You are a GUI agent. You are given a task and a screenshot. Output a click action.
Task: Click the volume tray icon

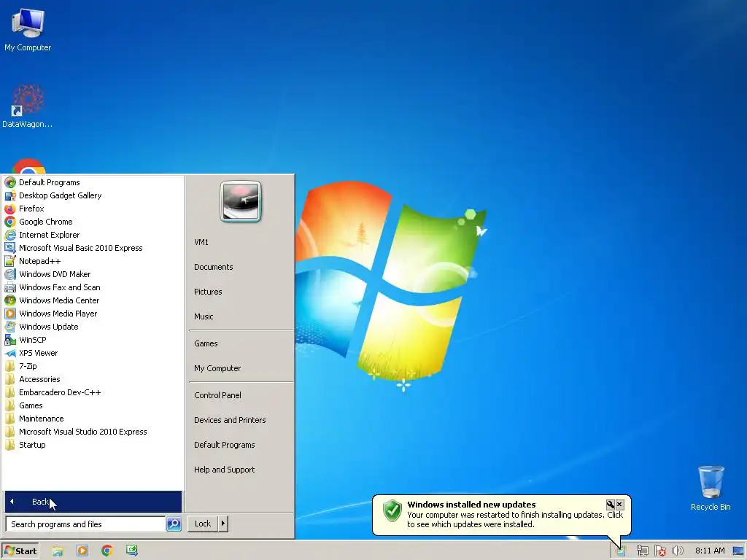677,551
